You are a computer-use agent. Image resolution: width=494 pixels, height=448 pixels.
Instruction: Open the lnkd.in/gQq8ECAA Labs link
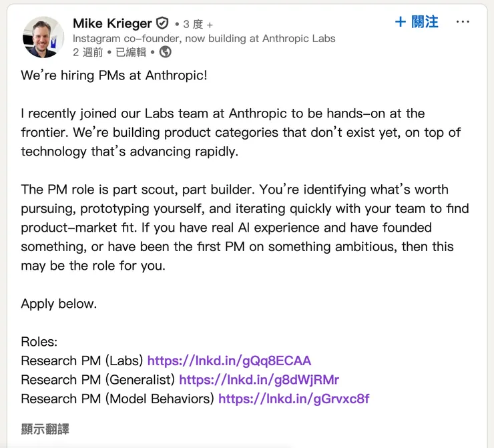229,361
